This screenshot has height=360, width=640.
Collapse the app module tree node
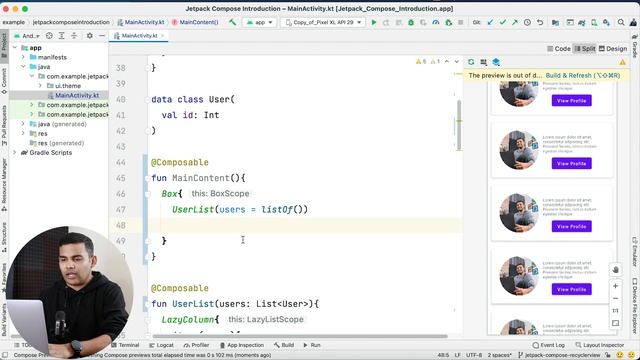pos(15,48)
